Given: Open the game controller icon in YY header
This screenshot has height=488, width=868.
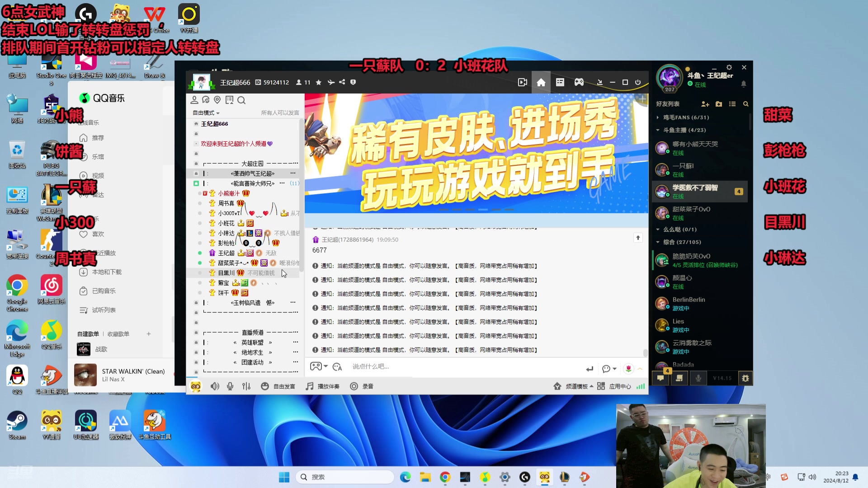Looking at the screenshot, I should pyautogui.click(x=579, y=82).
